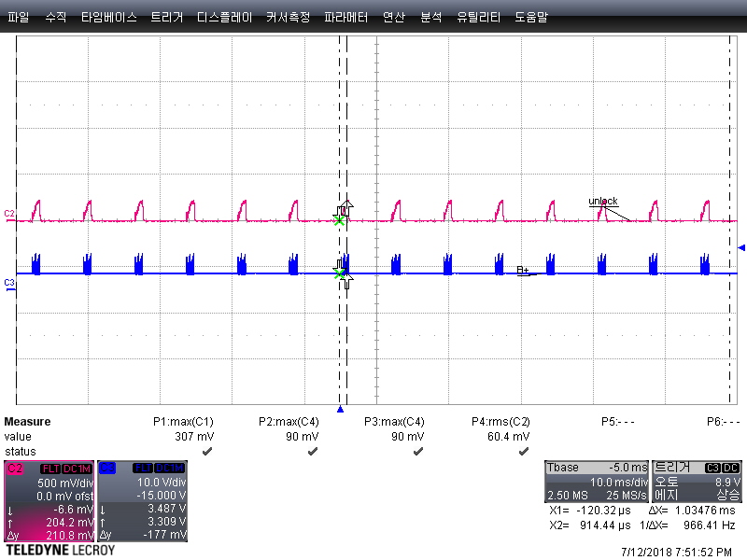
Task: Click the blue trigger level arrow
Action: pyautogui.click(x=741, y=247)
